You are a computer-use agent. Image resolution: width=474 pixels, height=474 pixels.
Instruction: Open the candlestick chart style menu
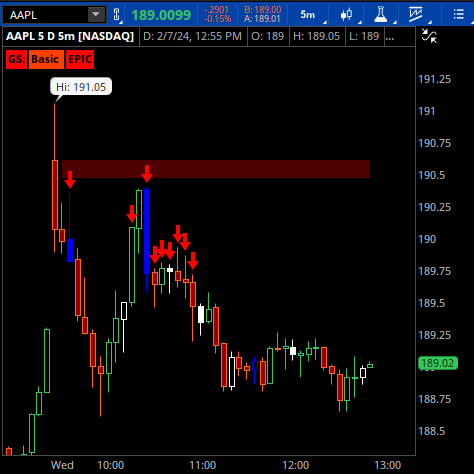point(347,15)
